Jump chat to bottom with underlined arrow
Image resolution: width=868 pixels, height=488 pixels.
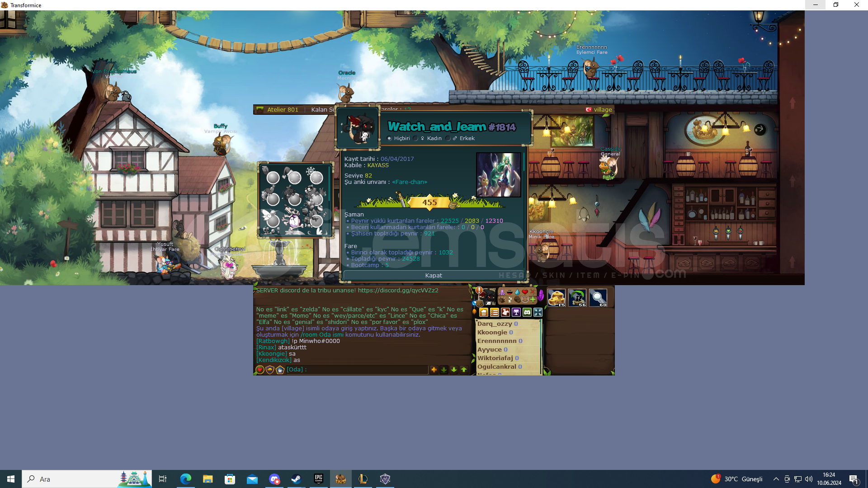(x=444, y=370)
